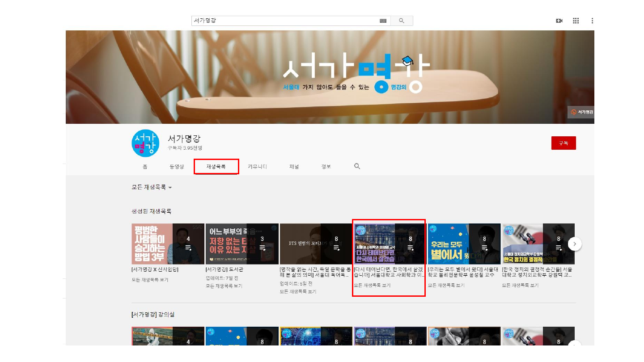Image resolution: width=644 pixels, height=362 pixels.
Task: Click the [서가명강] 도서관 playlist title
Action: [225, 270]
